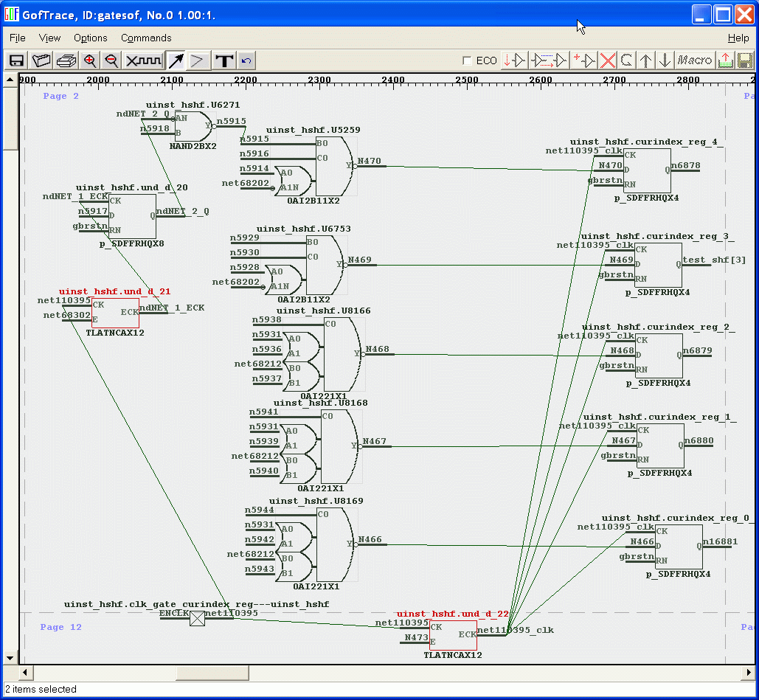Click the NAND2BX2 gate U6271
Image resolution: width=759 pixels, height=700 pixels.
pyautogui.click(x=192, y=126)
